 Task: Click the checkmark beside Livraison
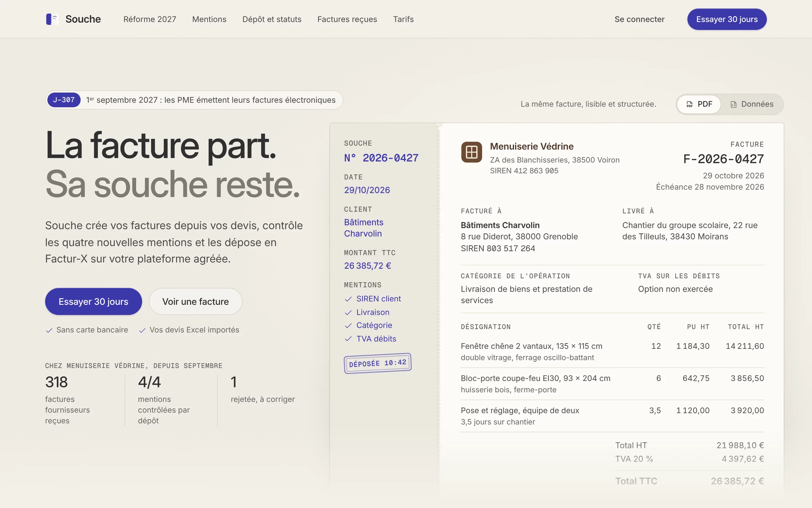(348, 312)
